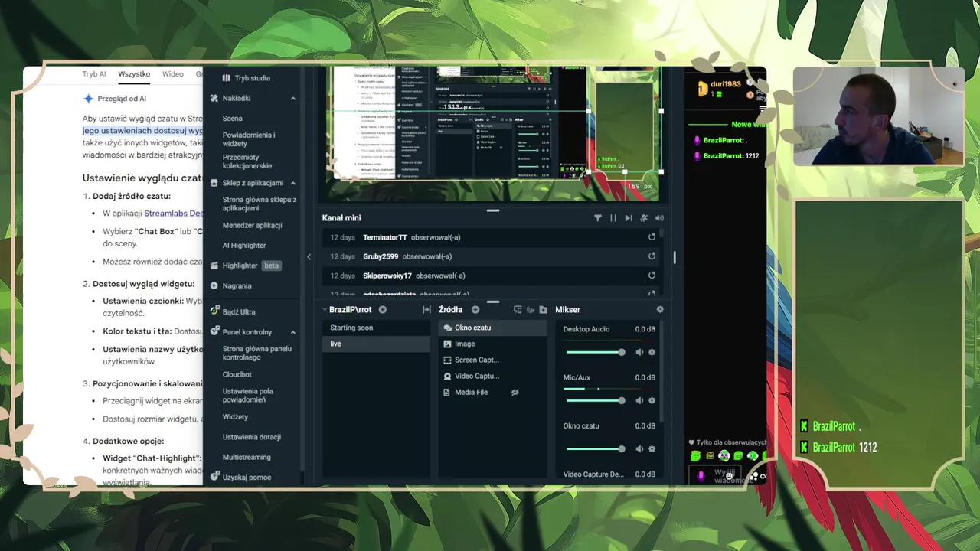980x551 pixels.
Task: Replay the TerminatorTT follow alert
Action: pos(652,237)
